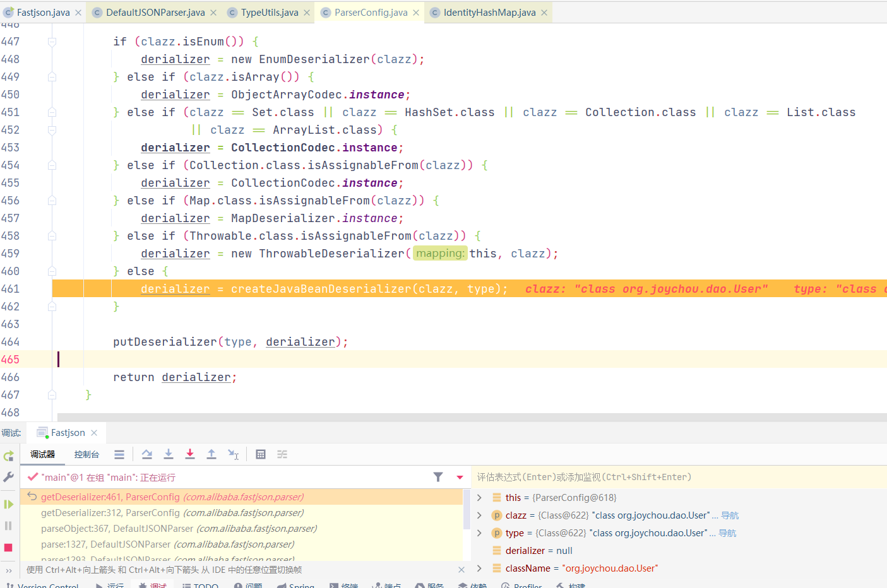
Task: Collapse else block at line 460
Action: [x=52, y=271]
